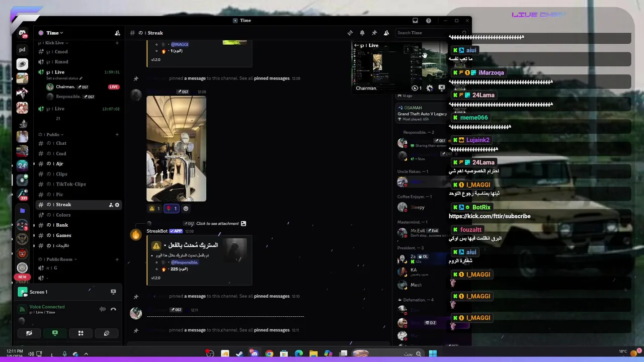
Task: Open pinned messages link at 12:10
Action: pos(272,296)
